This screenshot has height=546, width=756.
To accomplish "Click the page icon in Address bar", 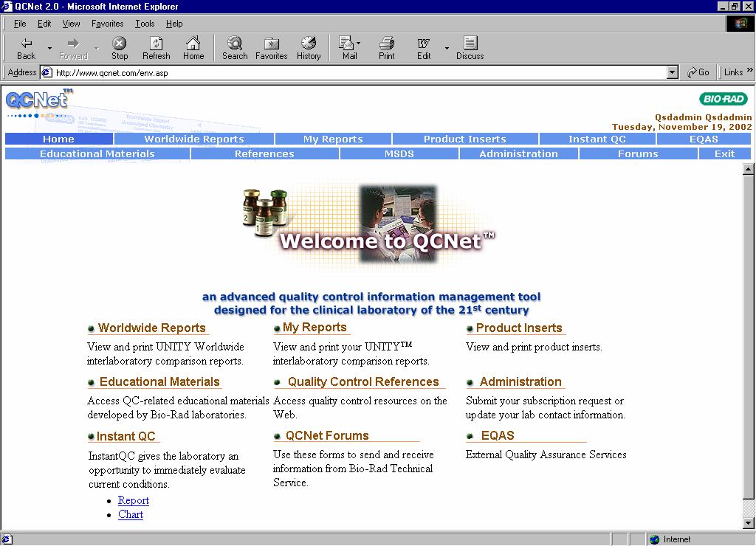I will [47, 73].
